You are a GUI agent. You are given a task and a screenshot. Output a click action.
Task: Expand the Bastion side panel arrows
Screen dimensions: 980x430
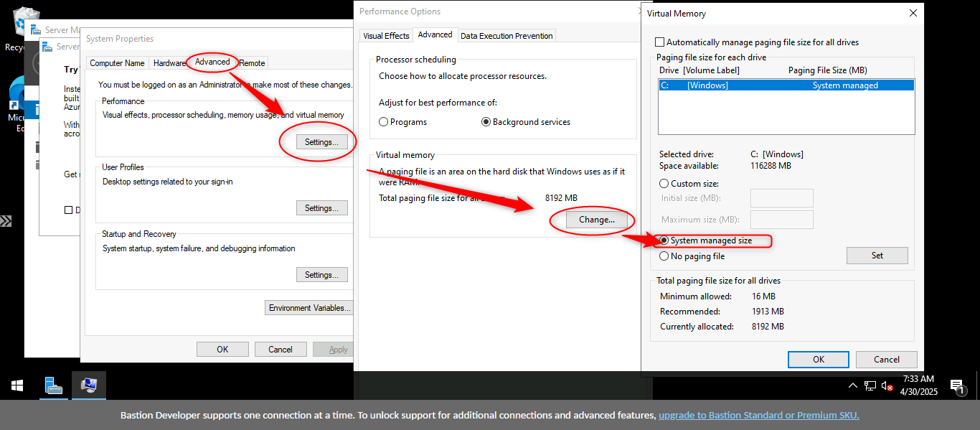(6, 221)
